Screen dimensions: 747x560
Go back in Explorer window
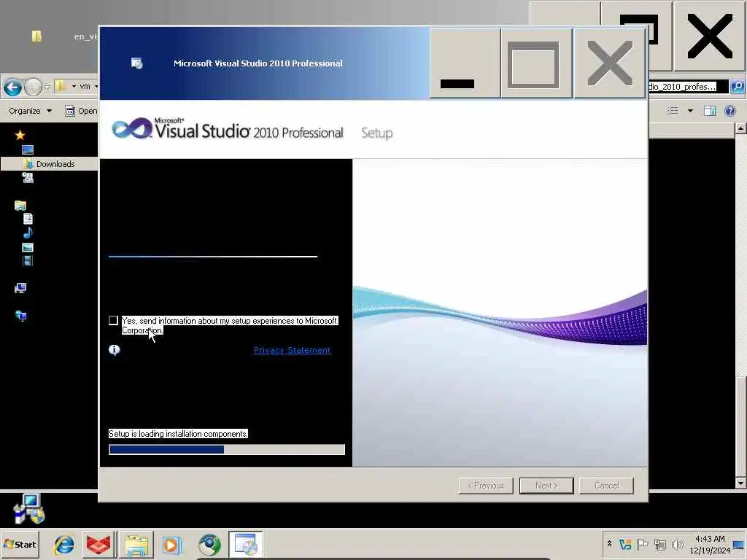tap(13, 87)
